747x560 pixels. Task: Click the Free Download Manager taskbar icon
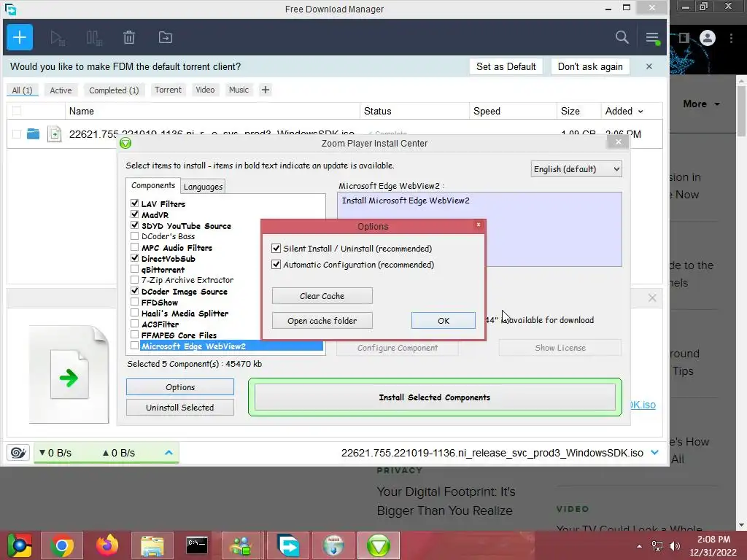(288, 545)
